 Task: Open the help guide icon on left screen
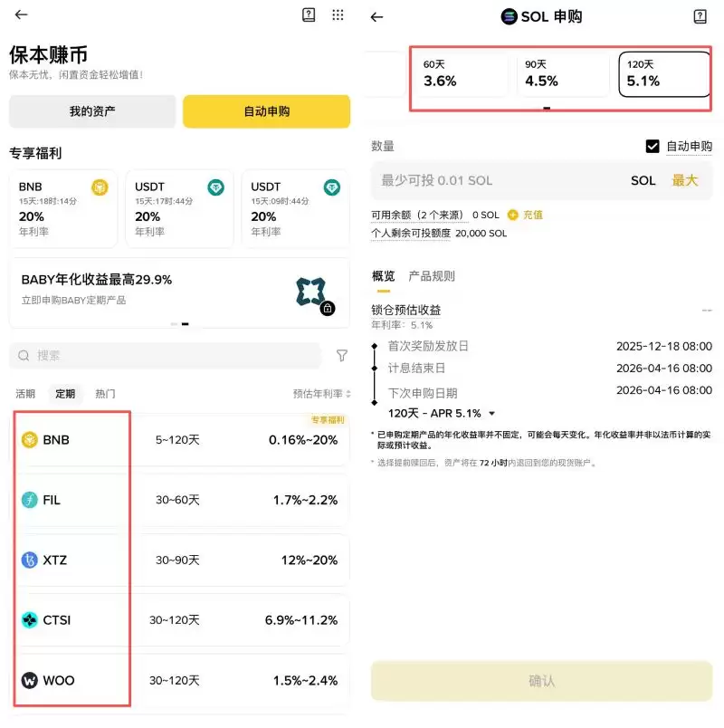pos(309,14)
